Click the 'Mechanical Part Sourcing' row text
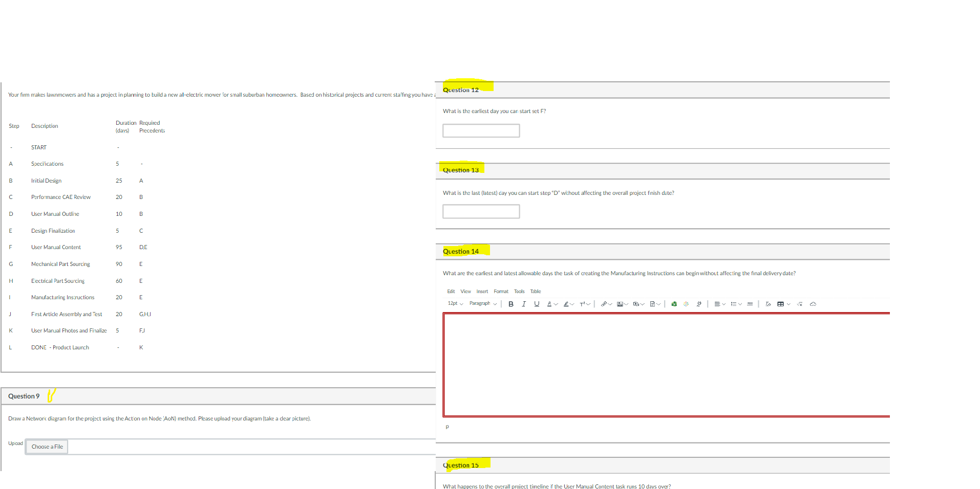980x489 pixels. coord(60,264)
